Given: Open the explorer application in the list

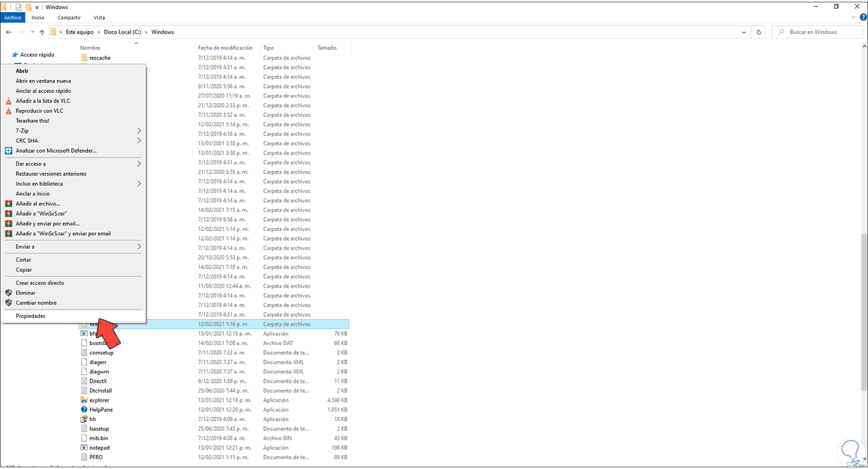Looking at the screenshot, I should [x=98, y=400].
